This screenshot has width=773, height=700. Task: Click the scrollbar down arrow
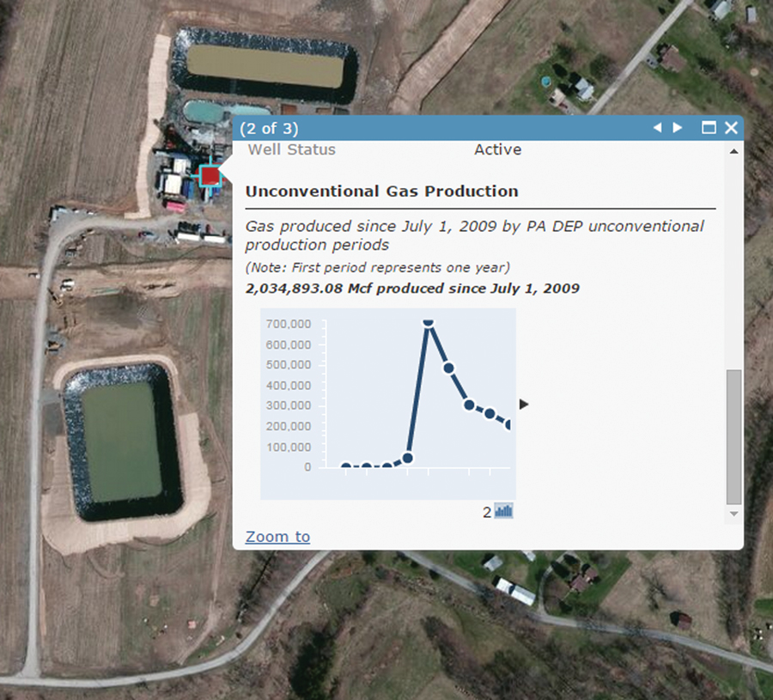click(734, 514)
